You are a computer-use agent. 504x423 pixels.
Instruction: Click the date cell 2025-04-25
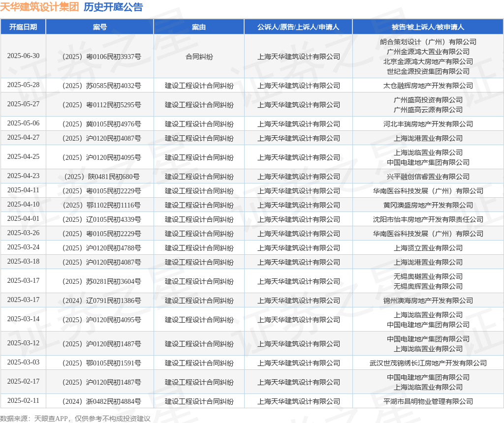coord(23,157)
